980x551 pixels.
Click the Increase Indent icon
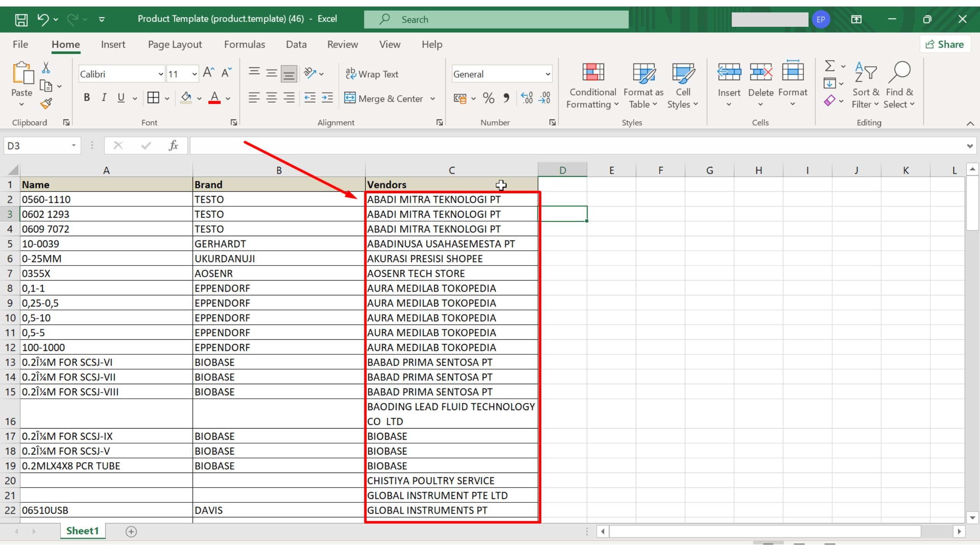(327, 98)
